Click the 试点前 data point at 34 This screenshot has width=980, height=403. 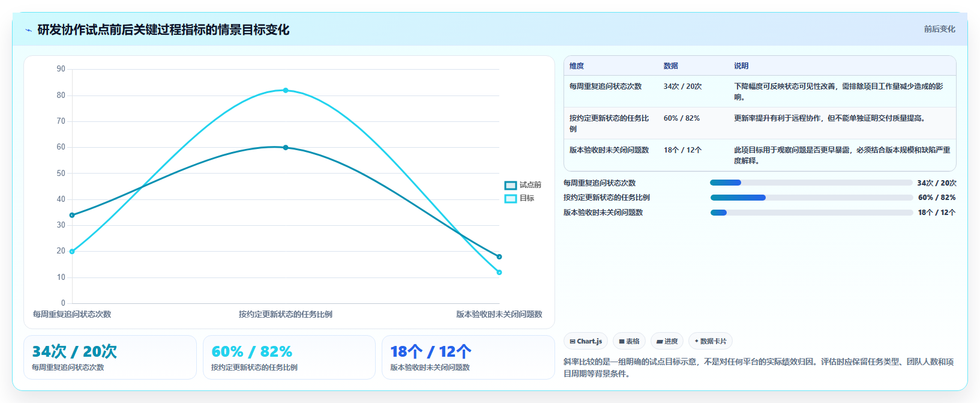pos(72,215)
